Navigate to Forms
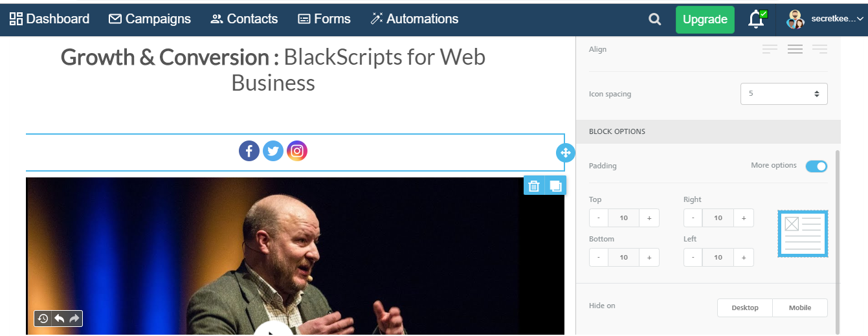The height and width of the screenshot is (336, 868). [324, 19]
